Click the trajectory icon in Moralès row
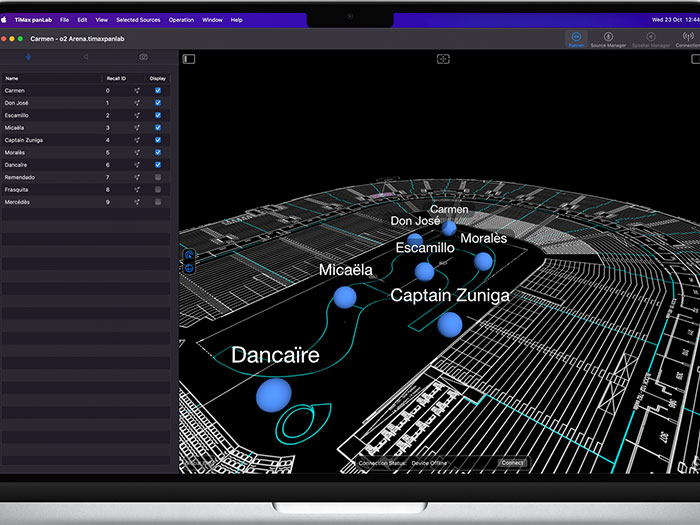Viewport: 700px width, 525px height. 137,153
